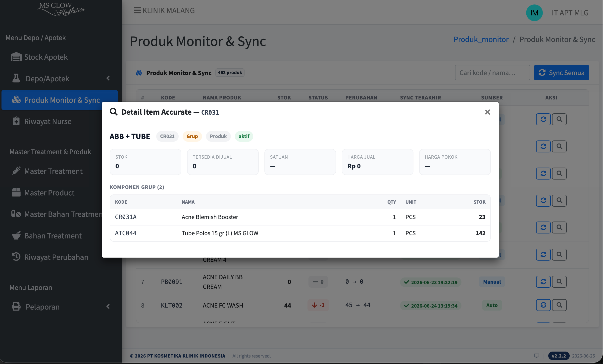Click the stock value 142 for ATC044
603x364 pixels.
coord(480,233)
